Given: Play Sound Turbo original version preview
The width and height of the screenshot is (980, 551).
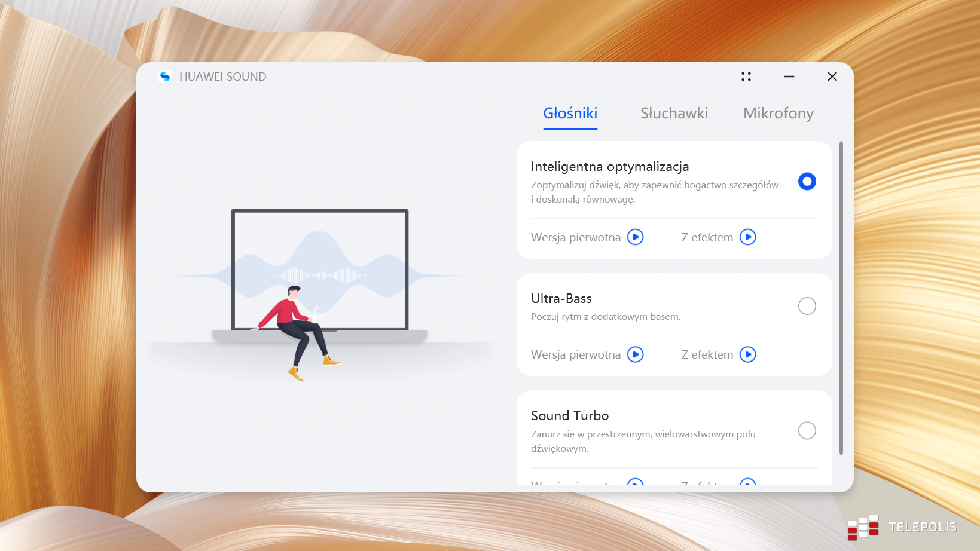Looking at the screenshot, I should [635, 482].
